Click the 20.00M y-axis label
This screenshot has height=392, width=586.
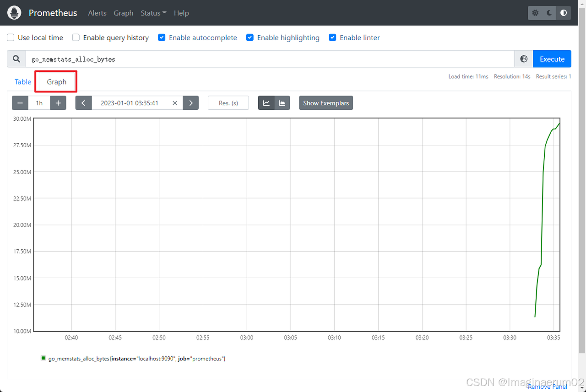coord(22,225)
